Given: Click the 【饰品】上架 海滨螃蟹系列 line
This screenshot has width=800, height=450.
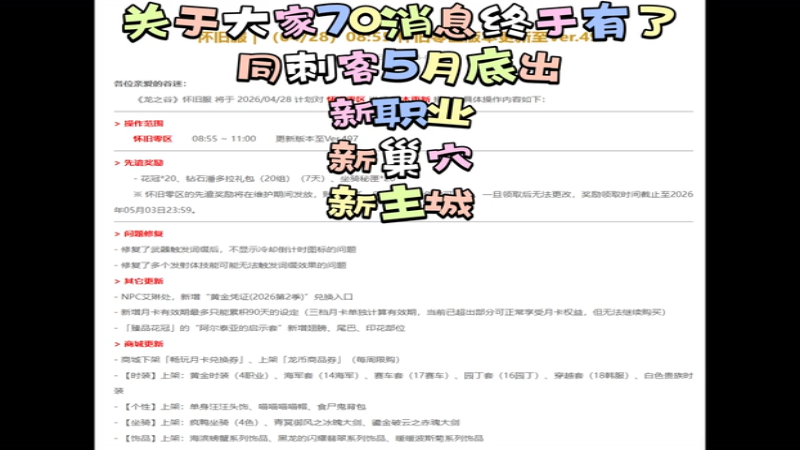Looking at the screenshot, I should [298, 438].
